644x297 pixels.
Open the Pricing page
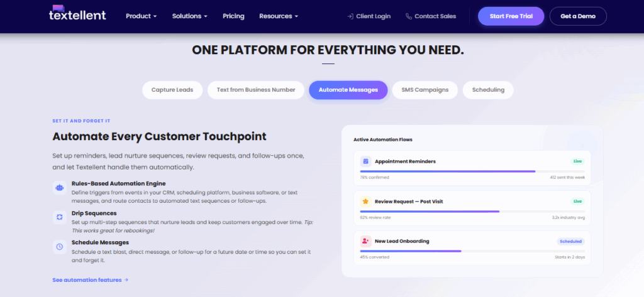tap(233, 16)
